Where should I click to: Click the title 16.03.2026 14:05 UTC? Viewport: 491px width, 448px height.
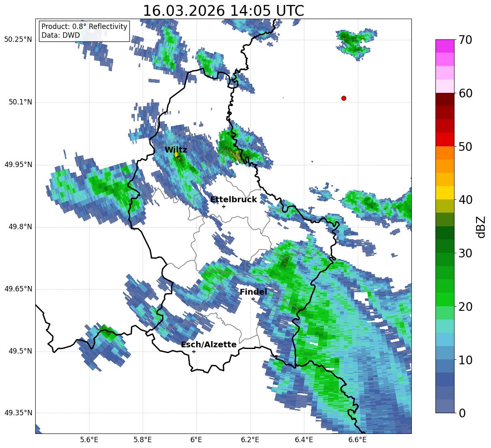[x=223, y=11]
